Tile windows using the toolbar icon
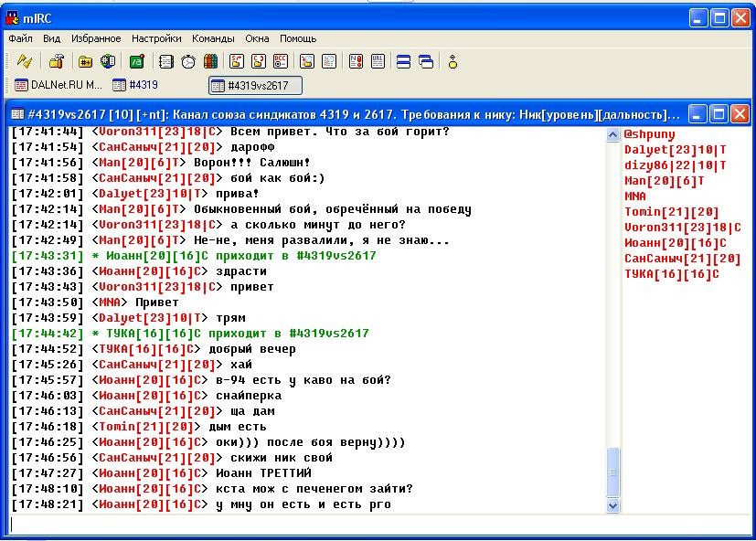The image size is (756, 541). coord(403,61)
